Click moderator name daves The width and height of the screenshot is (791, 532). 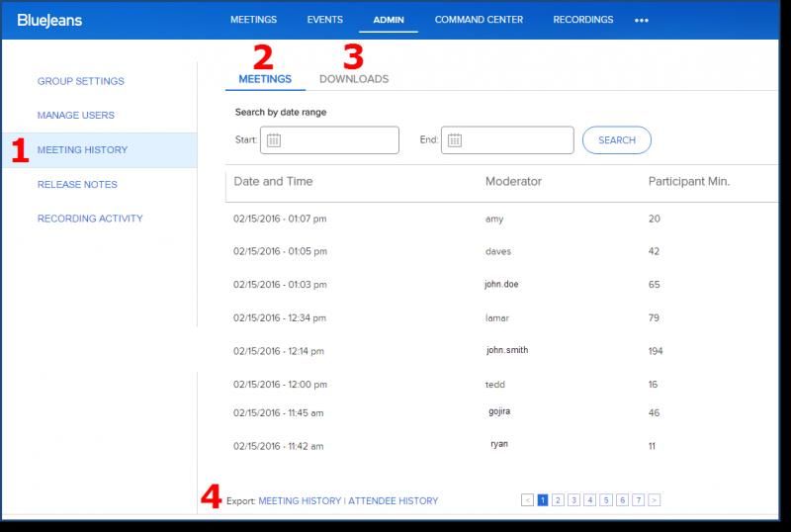tap(498, 251)
